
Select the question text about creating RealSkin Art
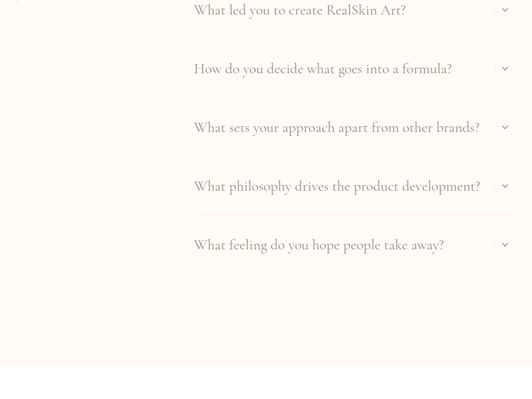pos(300,10)
